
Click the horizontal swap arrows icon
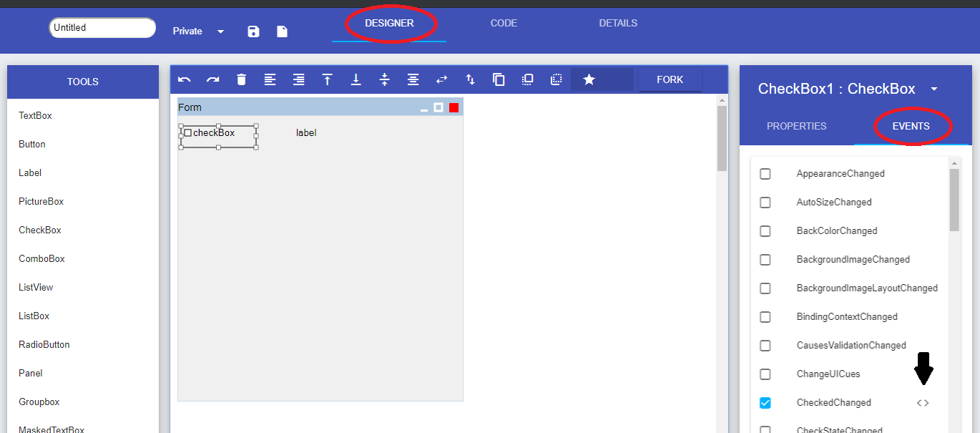(x=441, y=79)
